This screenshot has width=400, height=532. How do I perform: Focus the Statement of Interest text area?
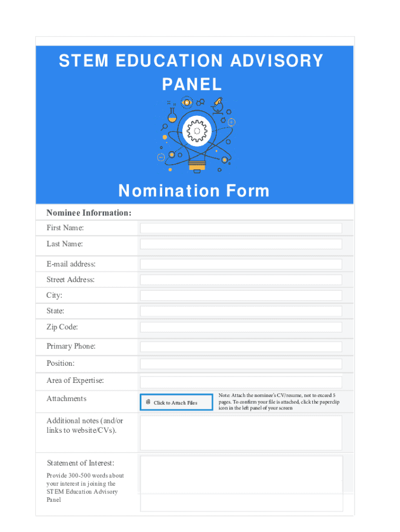[241, 483]
